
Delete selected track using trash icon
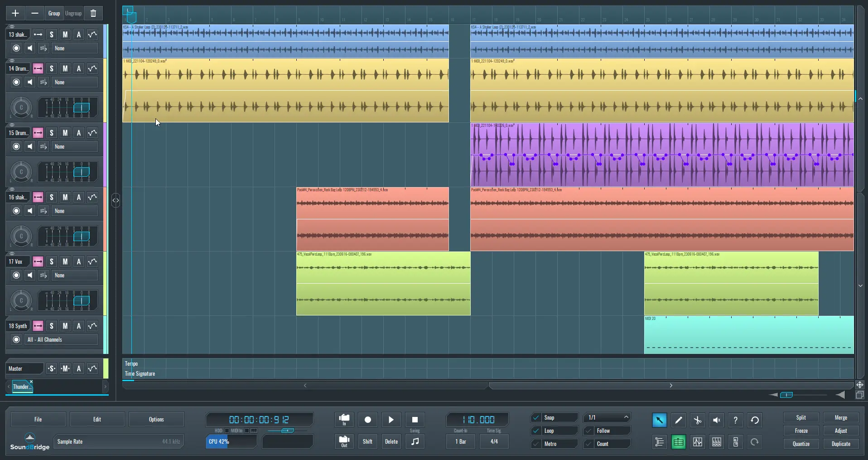click(x=93, y=13)
